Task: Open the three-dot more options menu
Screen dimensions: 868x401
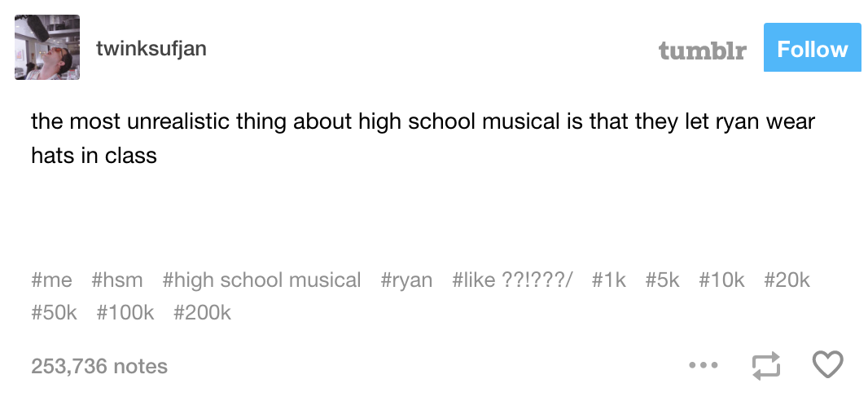Action: 704,366
